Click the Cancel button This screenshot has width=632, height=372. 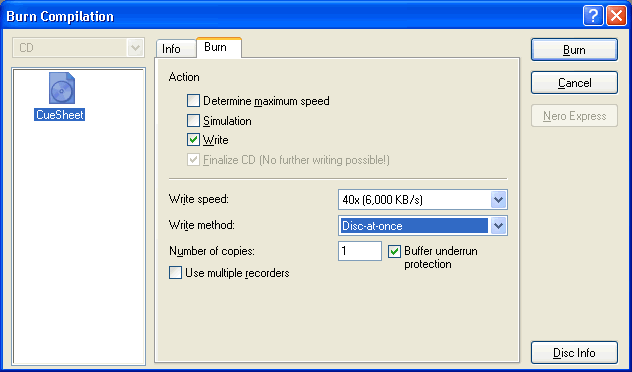click(574, 83)
